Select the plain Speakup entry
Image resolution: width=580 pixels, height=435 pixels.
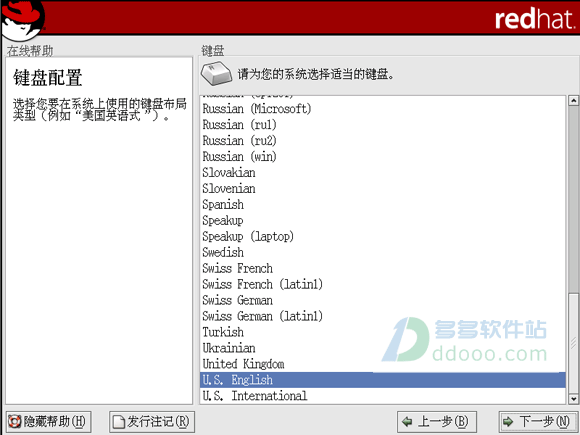pos(382,220)
